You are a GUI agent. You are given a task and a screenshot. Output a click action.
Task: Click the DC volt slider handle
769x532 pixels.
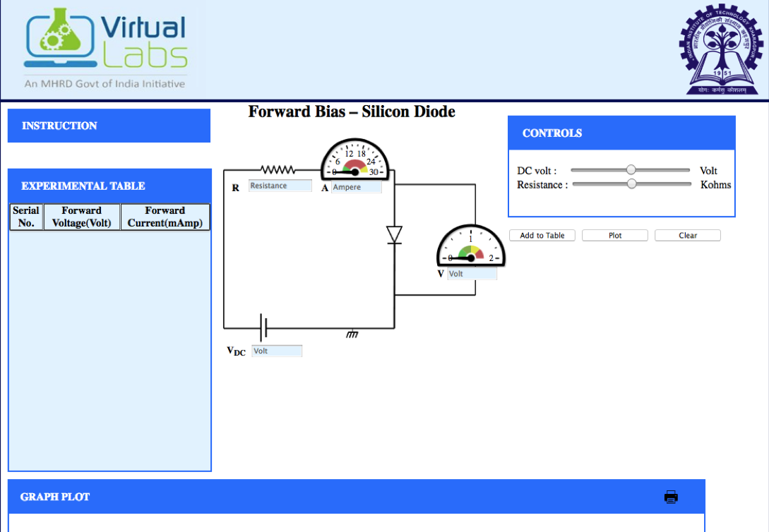pyautogui.click(x=631, y=170)
